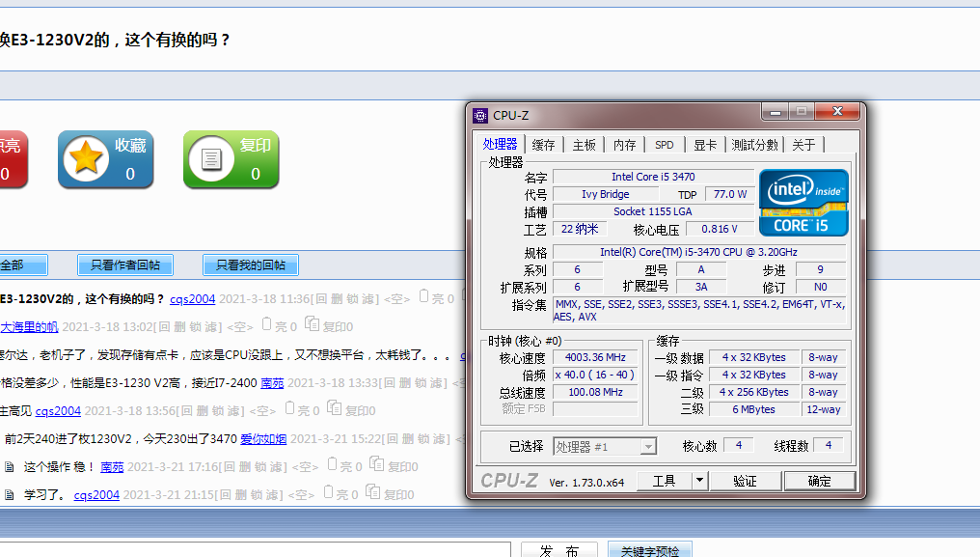
Task: Click the 工具 button in CPU-Z
Action: (x=664, y=481)
